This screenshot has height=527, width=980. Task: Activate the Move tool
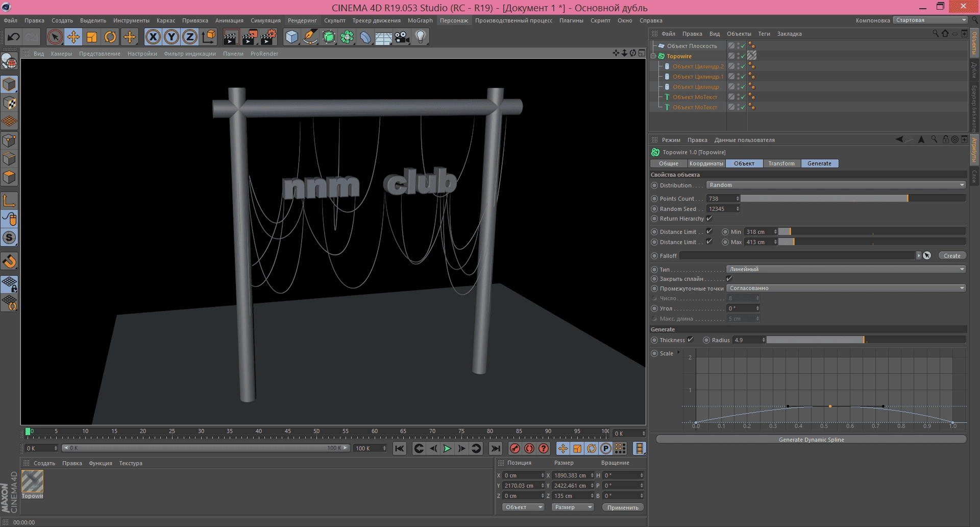point(73,37)
